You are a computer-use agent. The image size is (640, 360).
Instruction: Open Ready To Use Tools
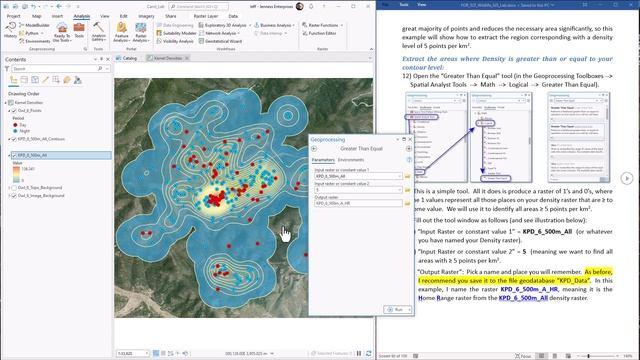click(62, 32)
